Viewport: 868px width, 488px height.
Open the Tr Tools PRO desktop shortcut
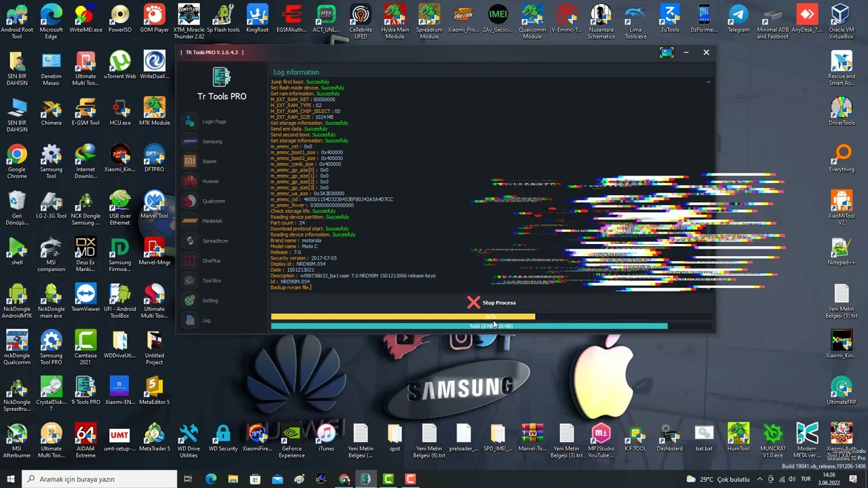tap(85, 391)
